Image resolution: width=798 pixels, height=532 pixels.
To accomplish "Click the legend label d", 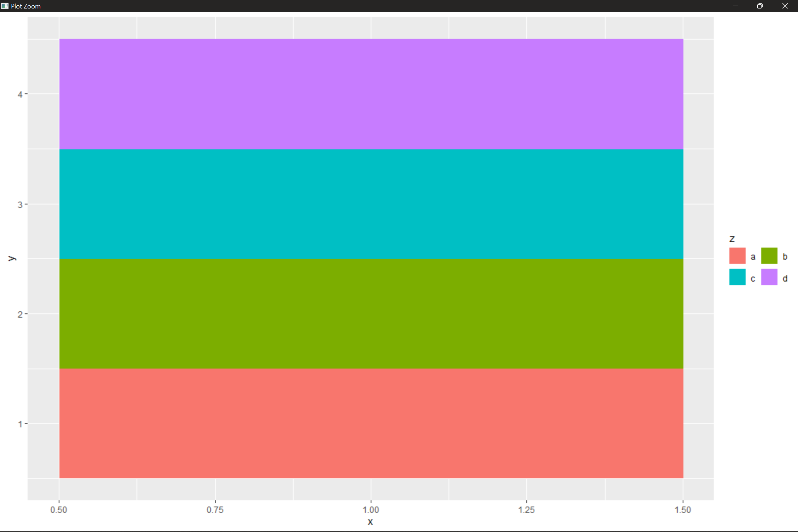I will 785,278.
